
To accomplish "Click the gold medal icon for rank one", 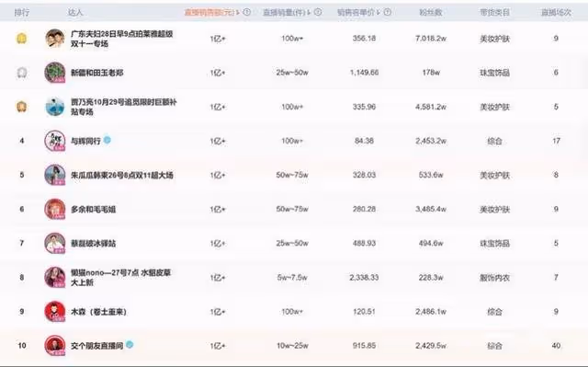I will click(22, 39).
